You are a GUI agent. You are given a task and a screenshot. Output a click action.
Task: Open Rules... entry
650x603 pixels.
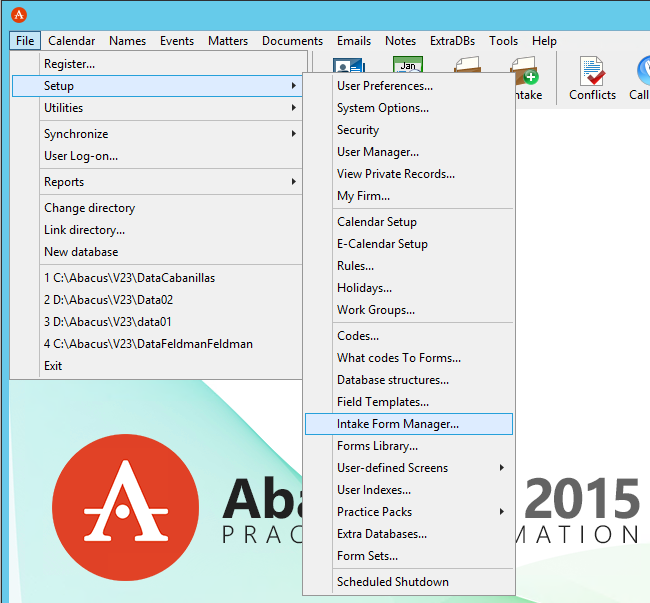[409, 266]
